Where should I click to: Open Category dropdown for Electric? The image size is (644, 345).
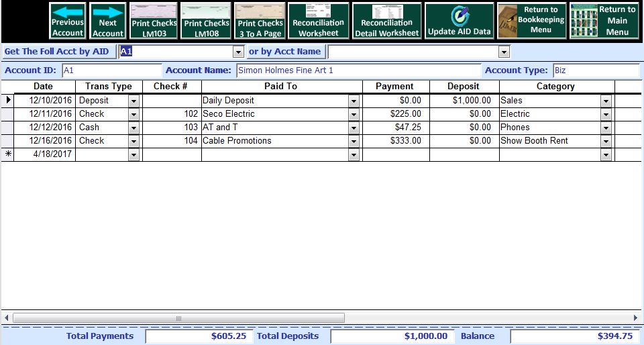(x=606, y=115)
